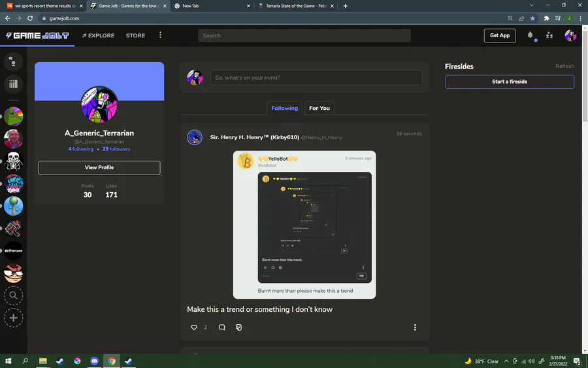The image size is (588, 368).
Task: Open the Store menu item
Action: pyautogui.click(x=135, y=36)
